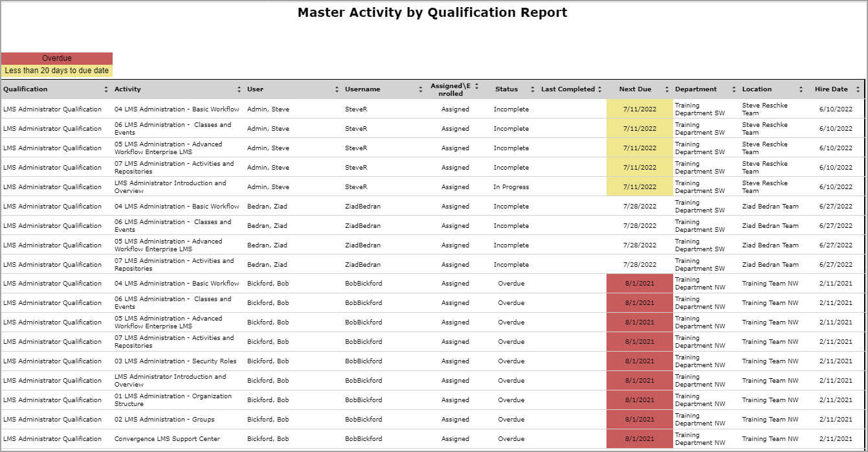The width and height of the screenshot is (868, 452).
Task: Select the highlighted 7/11/2022 Next Due cell
Action: tap(639, 109)
